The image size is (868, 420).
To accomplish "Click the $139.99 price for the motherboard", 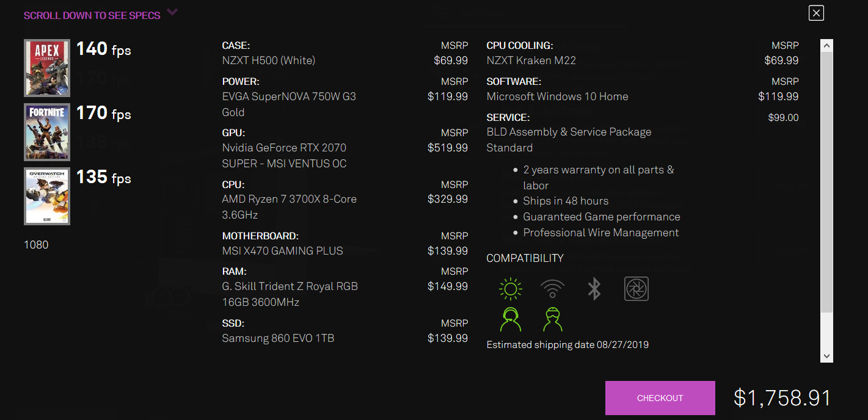I will coord(448,251).
